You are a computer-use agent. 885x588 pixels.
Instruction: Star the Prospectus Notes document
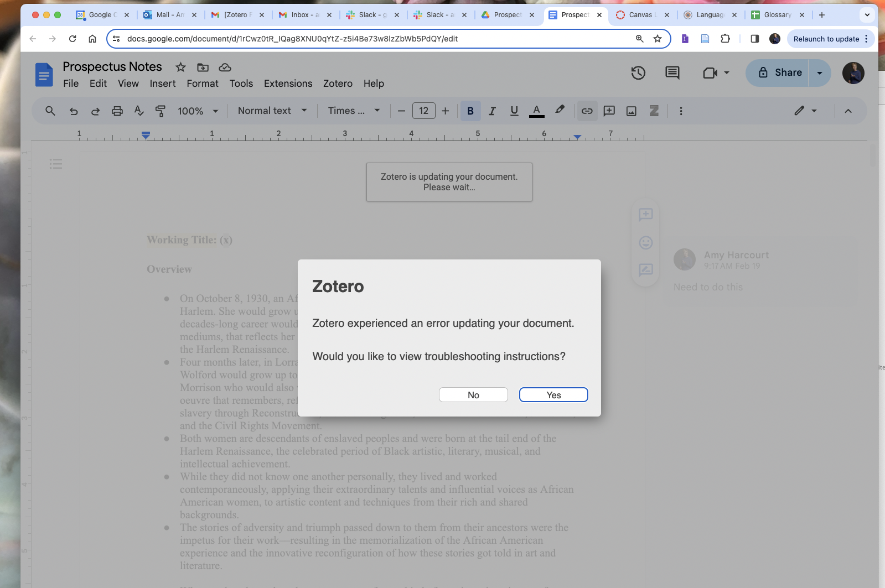tap(180, 67)
